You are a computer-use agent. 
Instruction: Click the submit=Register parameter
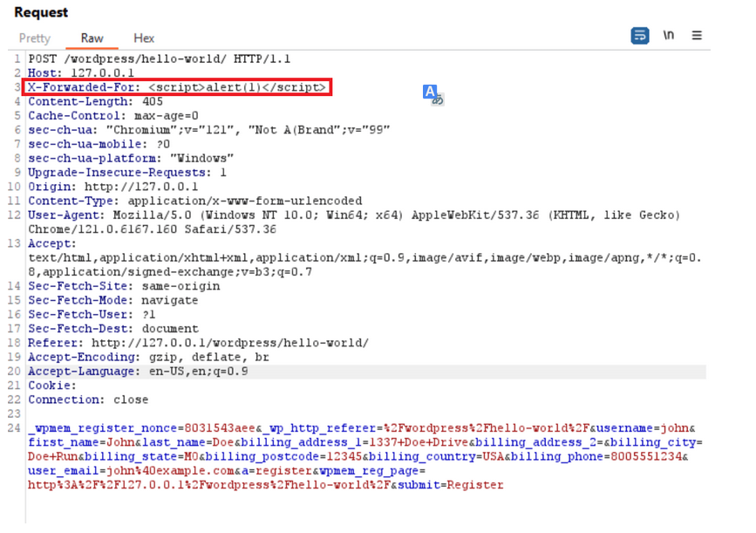(450, 485)
